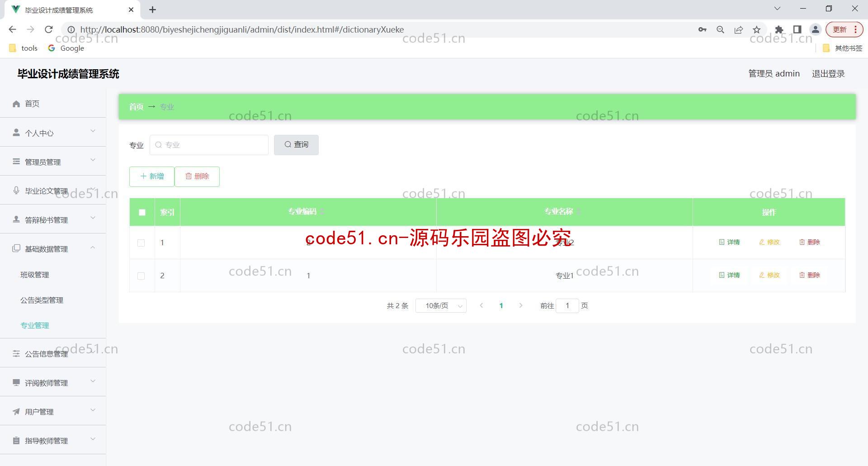Click the home icon beside 首页
The width and height of the screenshot is (868, 466).
16,104
